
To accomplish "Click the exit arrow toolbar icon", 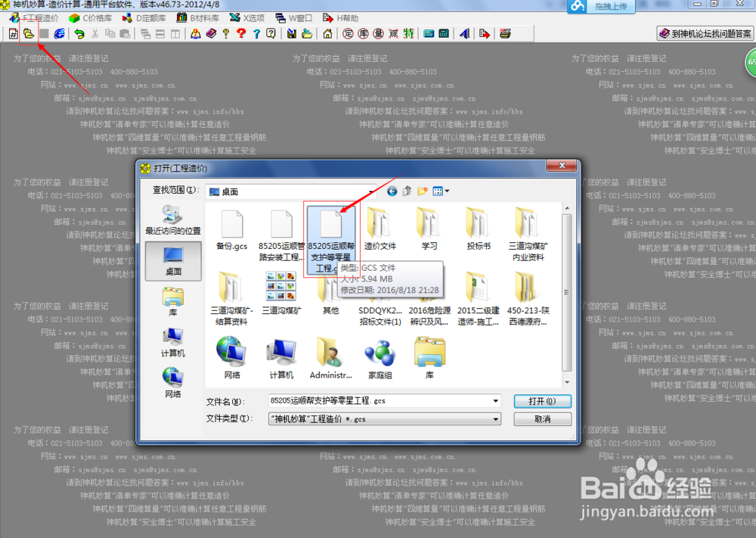I will click(485, 33).
